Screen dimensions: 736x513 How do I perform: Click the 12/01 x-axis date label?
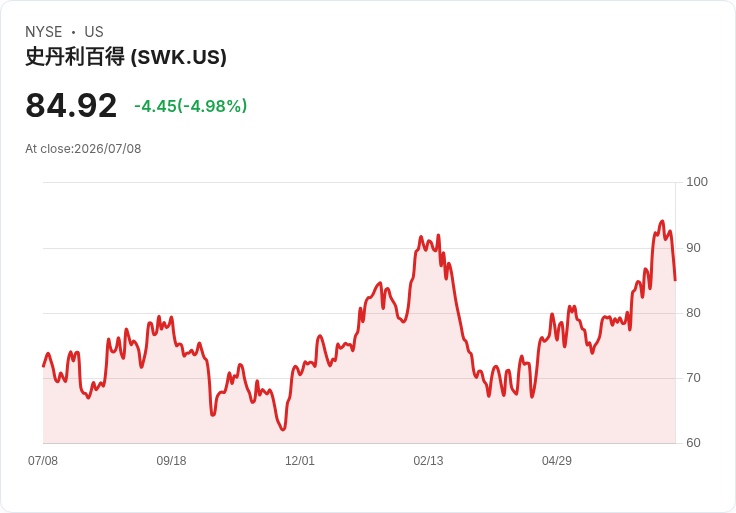(299, 461)
